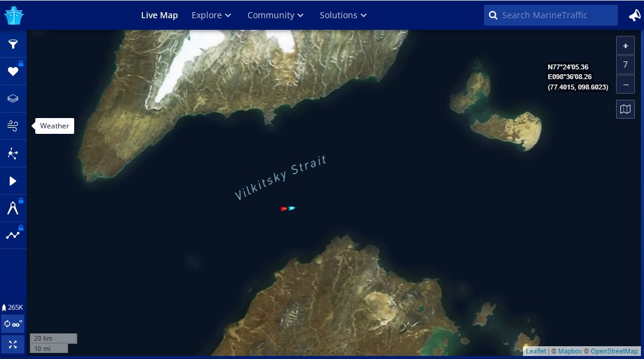This screenshot has height=359, width=644.
Task: Open the Weather wind icon
Action: pyautogui.click(x=13, y=126)
